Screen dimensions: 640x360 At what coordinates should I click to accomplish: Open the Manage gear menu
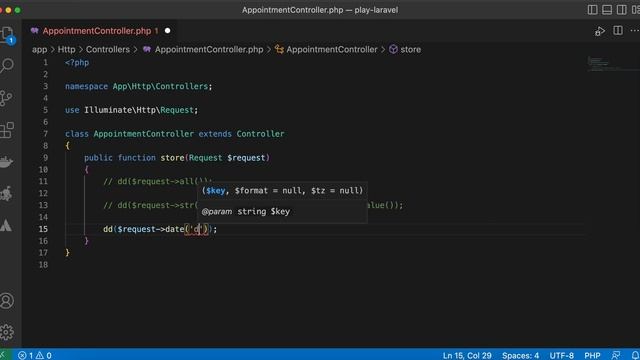pos(7,332)
